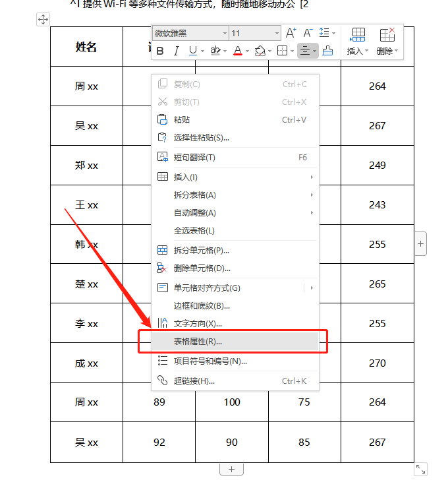Image resolution: width=448 pixels, height=494 pixels.
Task: Click the bullet list icon beside 项目符号
Action: click(162, 361)
